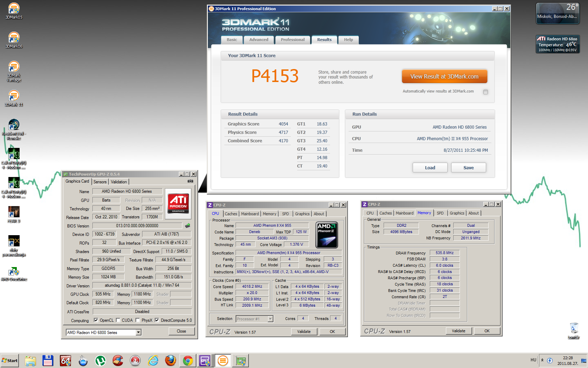Screen dimensions: 588x368
Task: Open the Help tab in 3DMark 11
Action: 349,40
